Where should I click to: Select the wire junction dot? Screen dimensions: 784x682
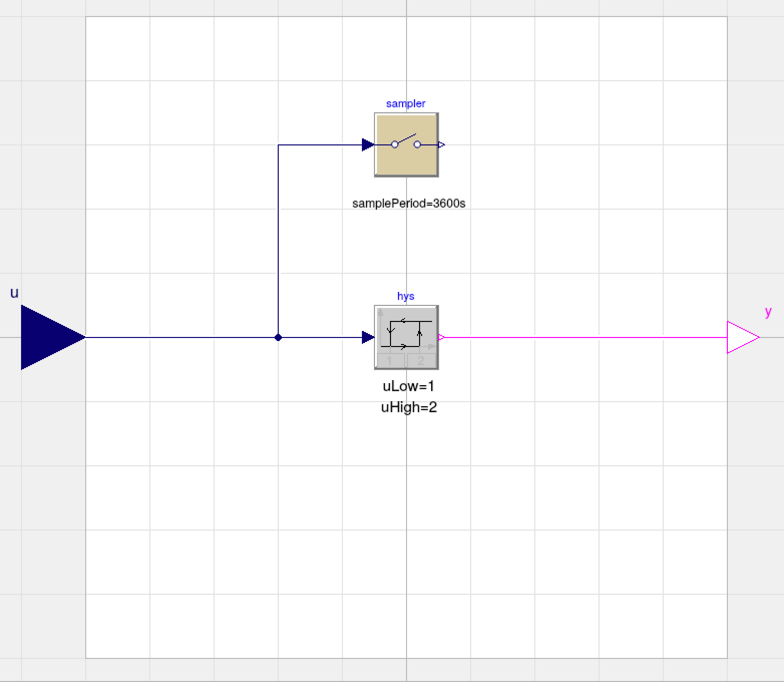278,337
